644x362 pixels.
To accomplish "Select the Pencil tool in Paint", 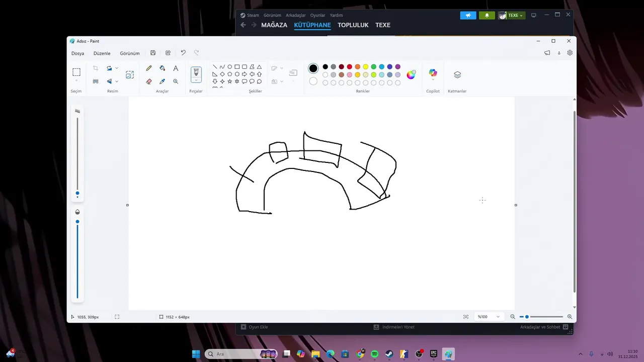I will click(x=149, y=68).
